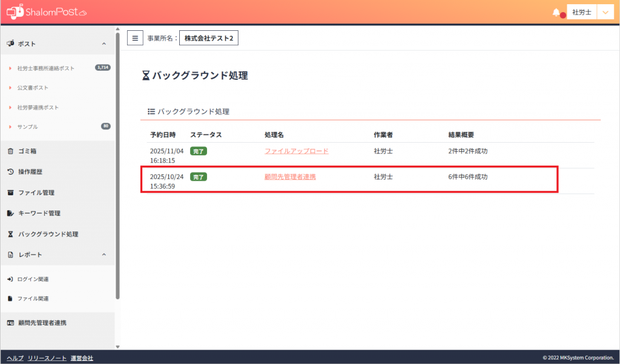This screenshot has height=364, width=620.
Task: Click the ファイルアップロード process link
Action: click(x=296, y=151)
